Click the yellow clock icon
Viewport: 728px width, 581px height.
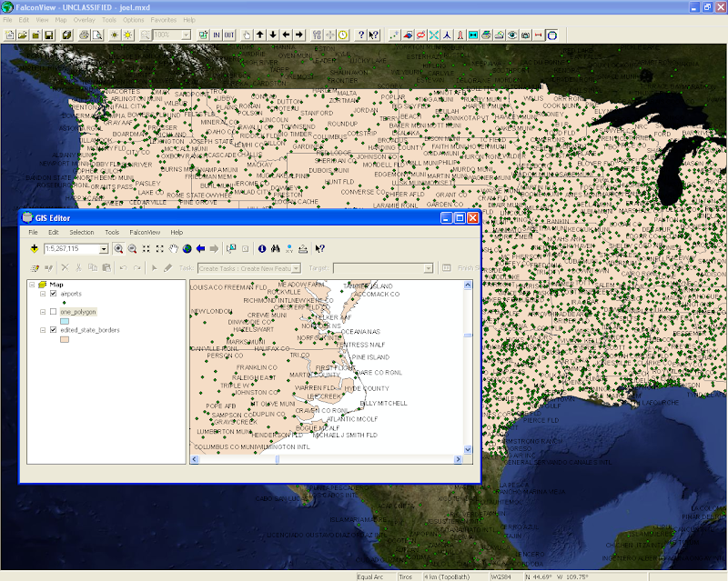pyautogui.click(x=343, y=35)
